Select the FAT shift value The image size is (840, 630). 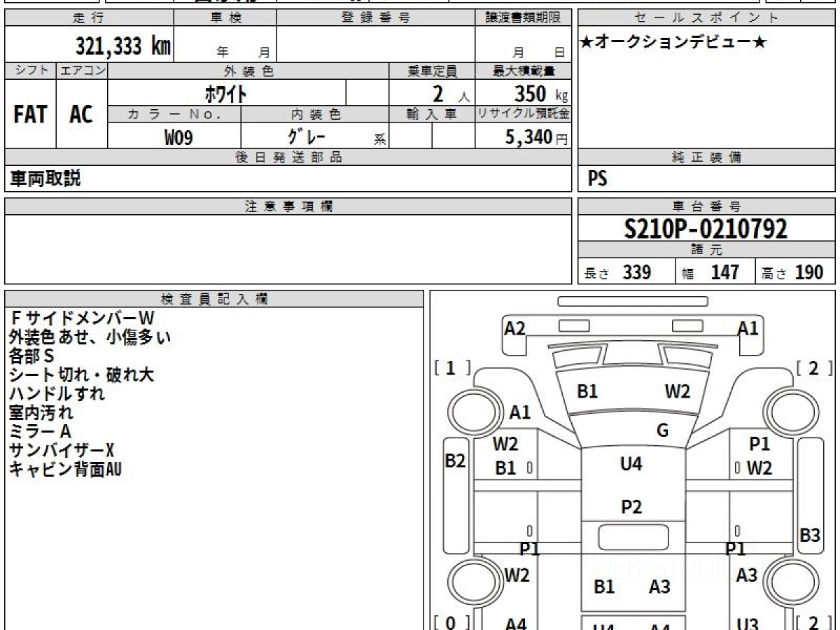click(30, 114)
